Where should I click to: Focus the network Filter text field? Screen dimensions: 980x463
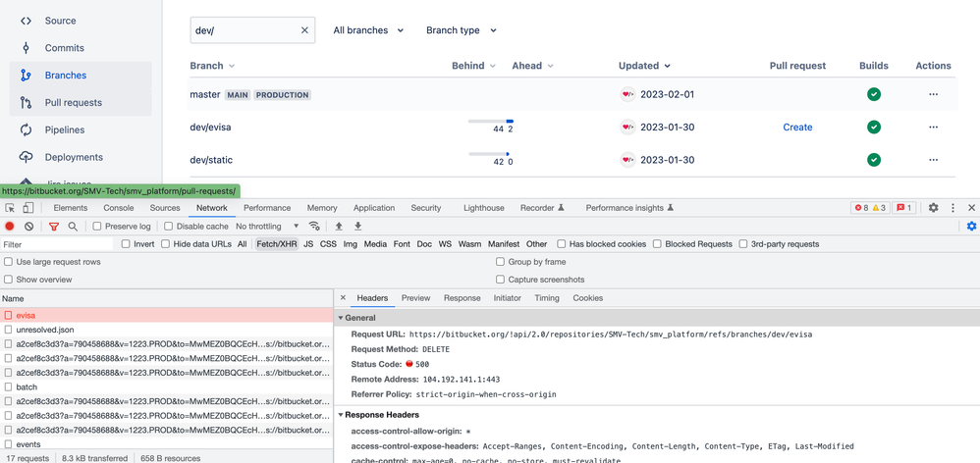[x=58, y=244]
